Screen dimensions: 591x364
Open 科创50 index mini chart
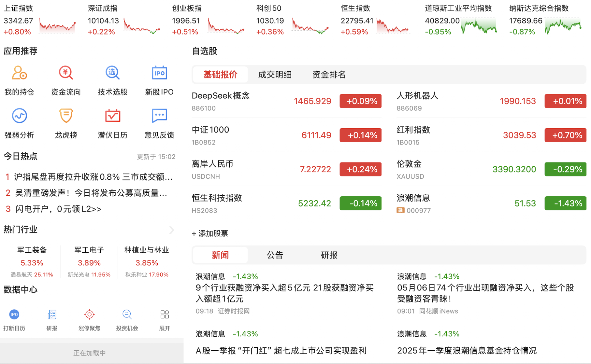coord(310,26)
